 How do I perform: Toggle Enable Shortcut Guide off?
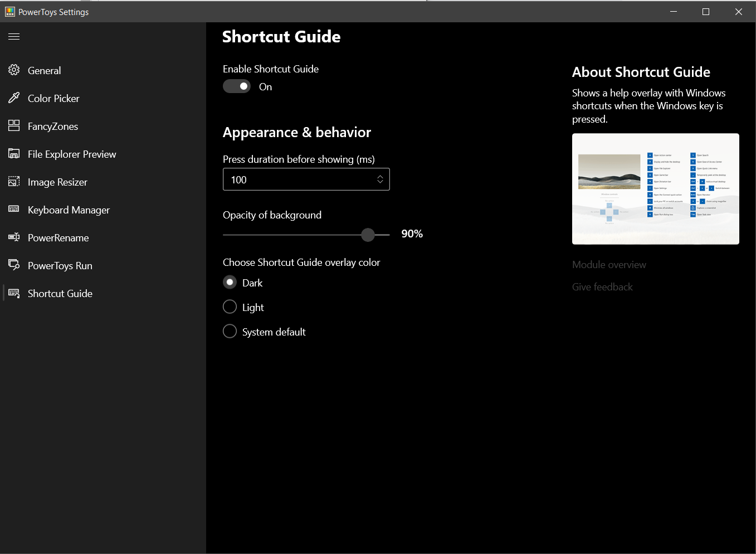[x=237, y=86]
